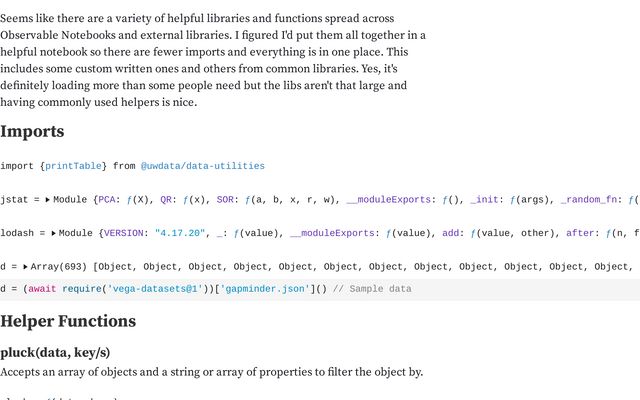Image resolution: width=640 pixels, height=400 pixels.
Task: Click the pluck(data, key/s) subheading
Action: (x=55, y=352)
